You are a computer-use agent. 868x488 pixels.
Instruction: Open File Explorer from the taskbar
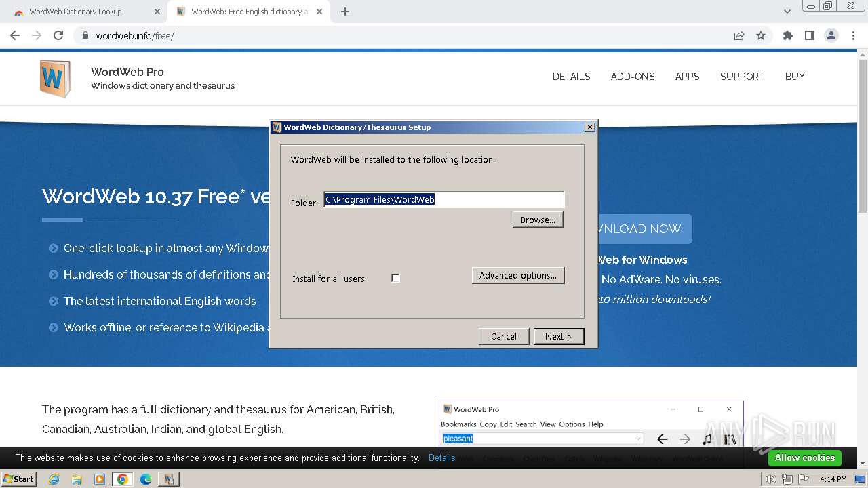point(77,479)
